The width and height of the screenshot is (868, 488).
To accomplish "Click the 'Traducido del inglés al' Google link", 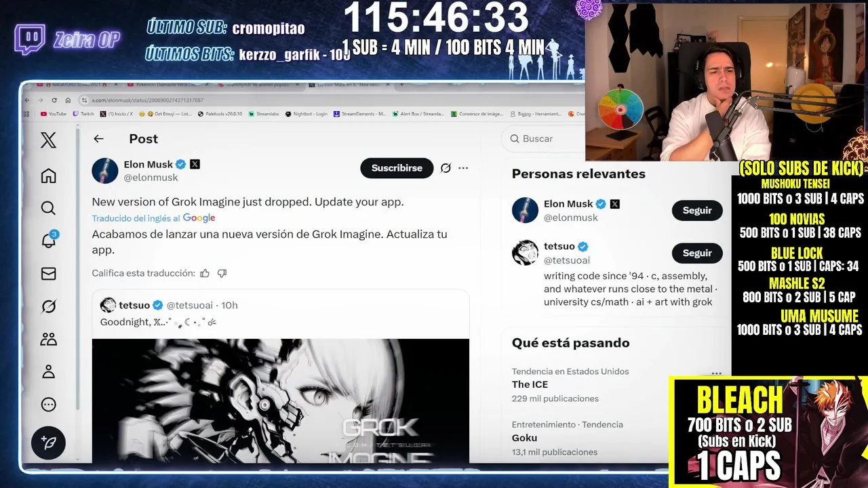I will pos(154,218).
